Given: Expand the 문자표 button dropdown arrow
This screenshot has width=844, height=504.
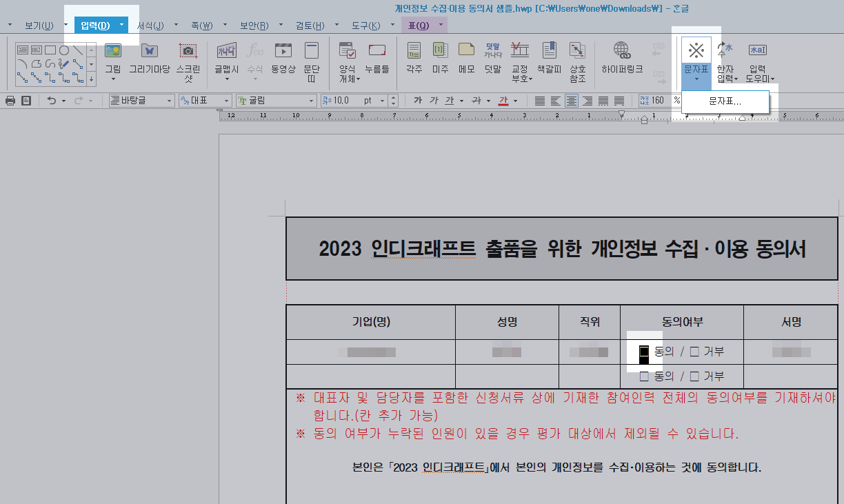Looking at the screenshot, I should point(696,79).
